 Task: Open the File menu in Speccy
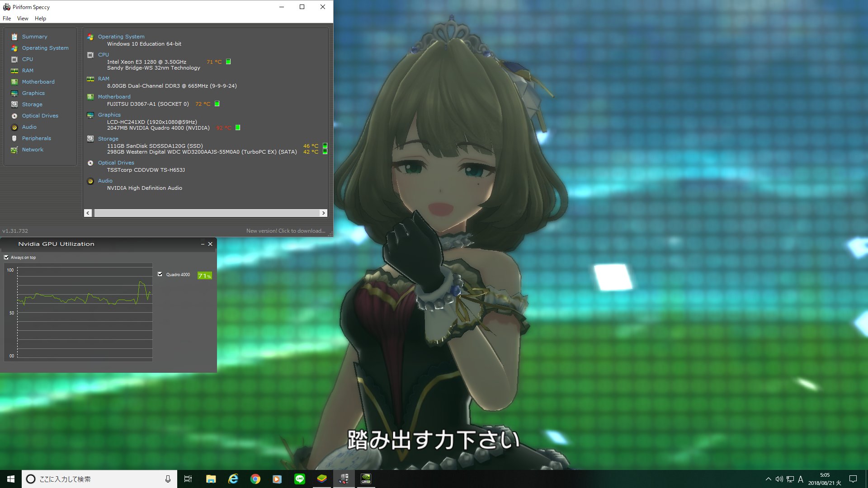click(7, 18)
